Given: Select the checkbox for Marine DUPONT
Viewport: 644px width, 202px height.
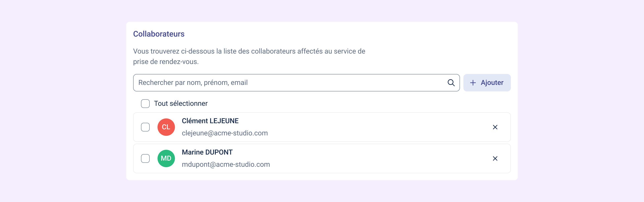Looking at the screenshot, I should (x=145, y=158).
